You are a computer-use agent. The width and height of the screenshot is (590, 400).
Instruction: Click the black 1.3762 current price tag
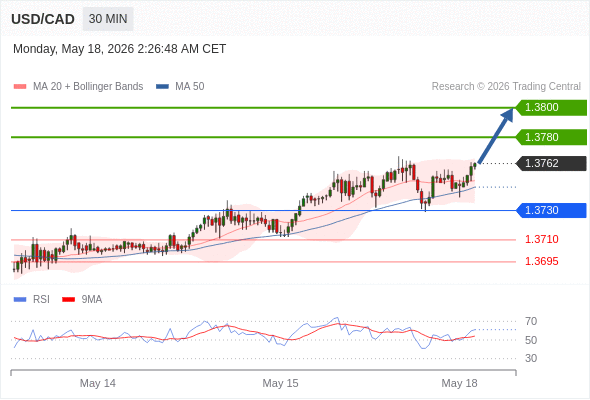click(x=551, y=163)
